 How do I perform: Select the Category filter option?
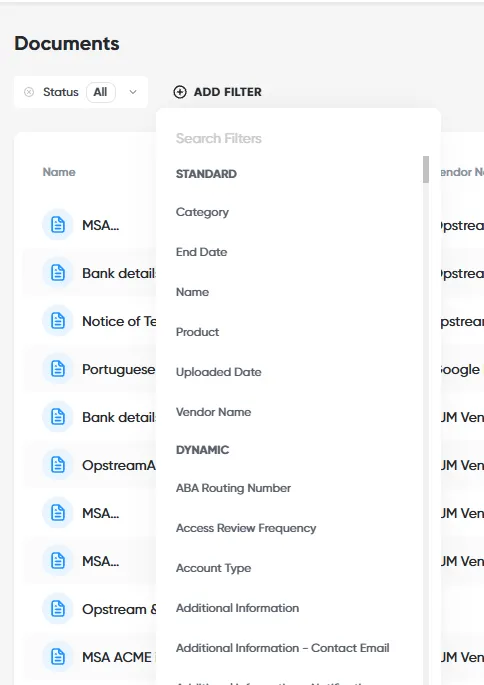pyautogui.click(x=202, y=212)
